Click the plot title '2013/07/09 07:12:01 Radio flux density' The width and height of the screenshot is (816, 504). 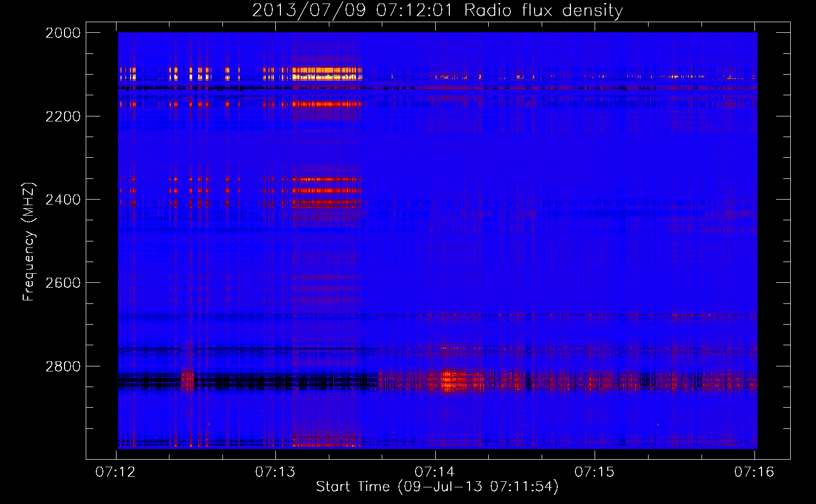(438, 10)
